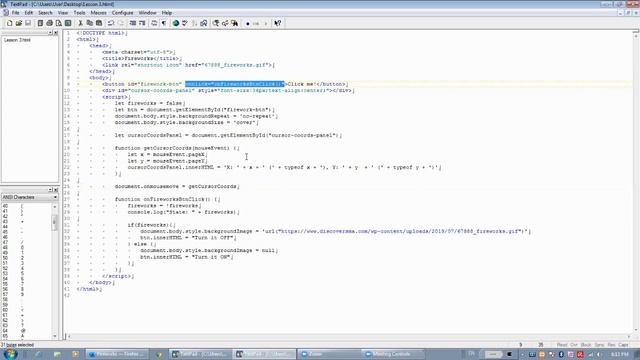Toggle the Sync indicator in the status bar
Viewport: 640px width, 360px height.
tap(599, 345)
